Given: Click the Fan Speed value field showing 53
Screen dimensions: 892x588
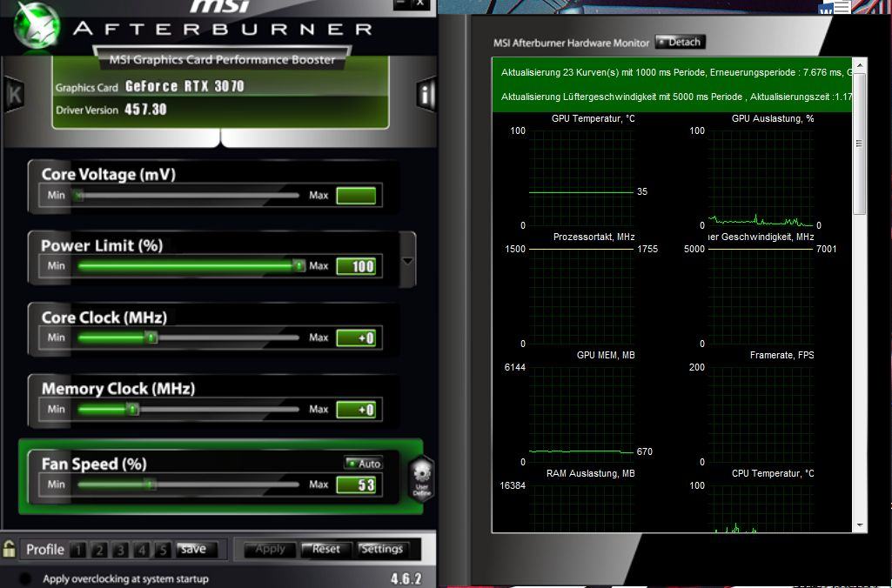Looking at the screenshot, I should [356, 484].
